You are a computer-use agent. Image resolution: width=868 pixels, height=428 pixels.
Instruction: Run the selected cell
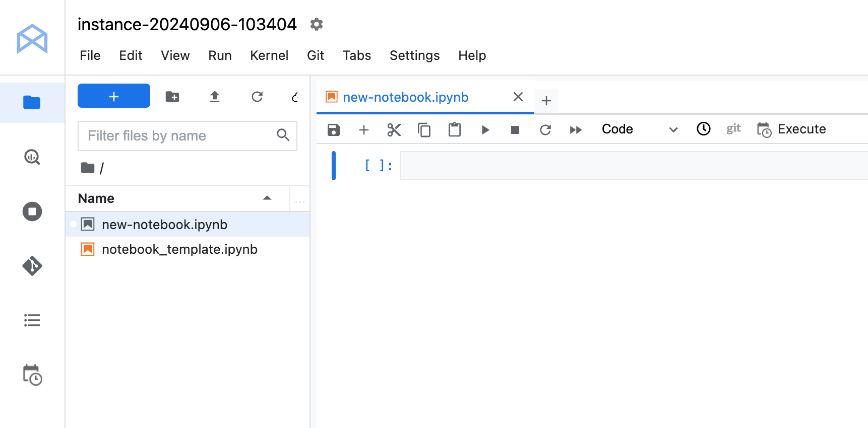pyautogui.click(x=485, y=130)
